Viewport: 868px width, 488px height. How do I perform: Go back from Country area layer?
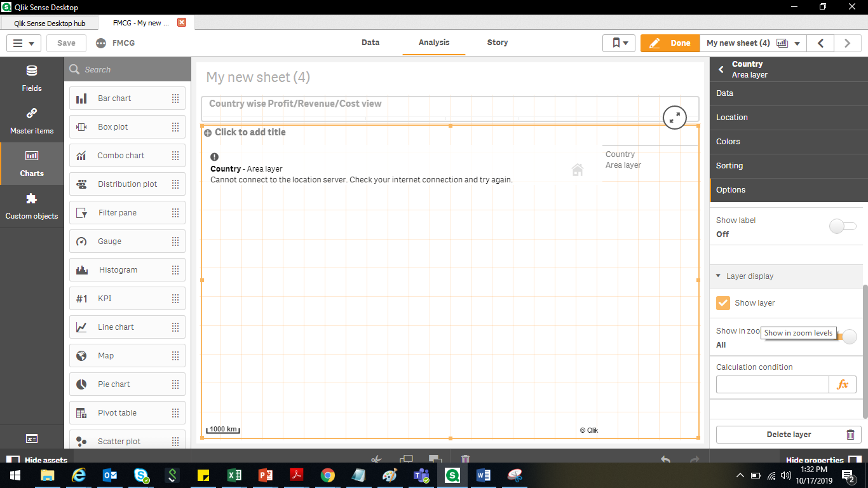click(721, 69)
